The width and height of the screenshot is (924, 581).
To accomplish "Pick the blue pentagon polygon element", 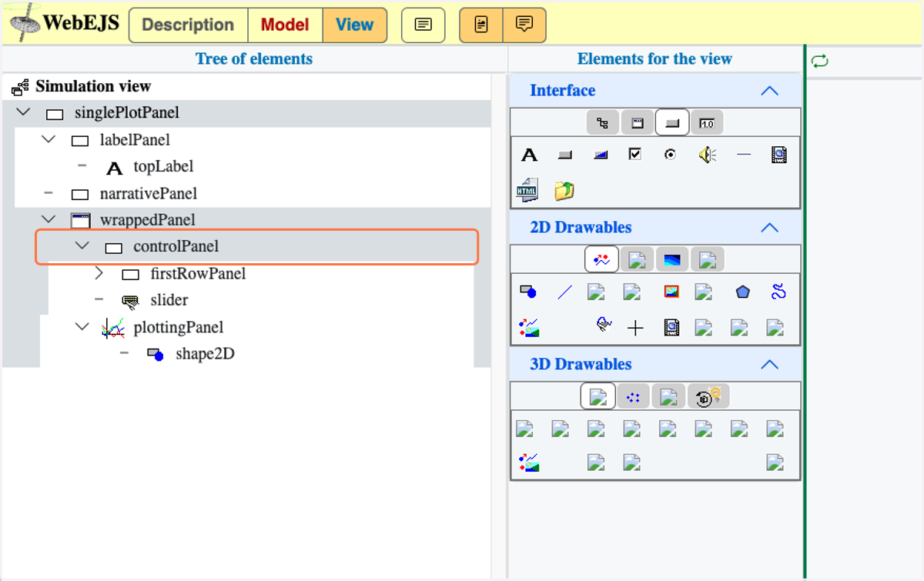I will click(742, 292).
